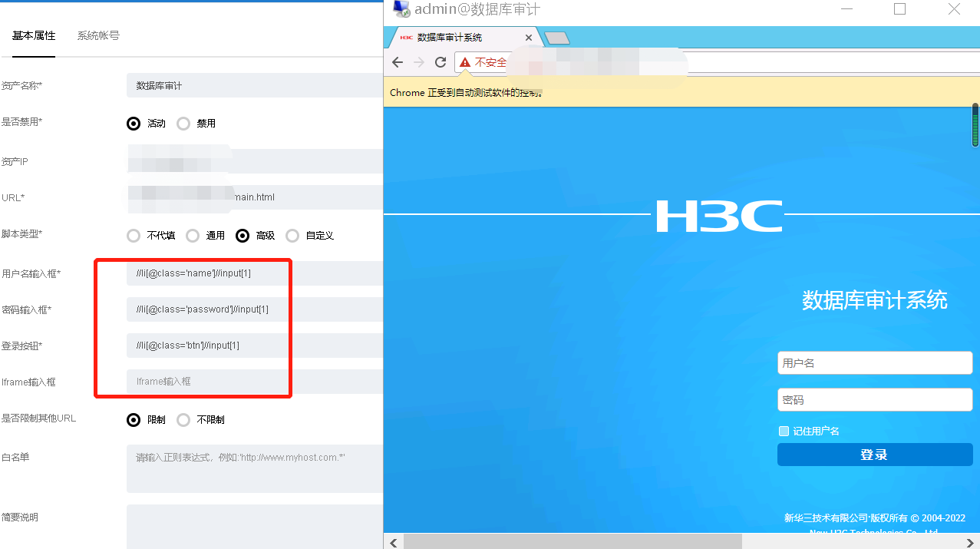Reload the page with refresh icon
Viewport: 980px width, 549px height.
441,62
